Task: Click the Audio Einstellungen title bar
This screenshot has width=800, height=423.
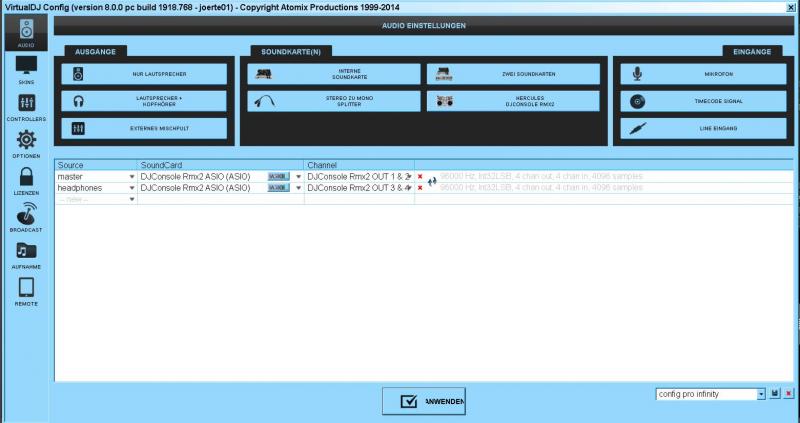Action: tap(423, 26)
